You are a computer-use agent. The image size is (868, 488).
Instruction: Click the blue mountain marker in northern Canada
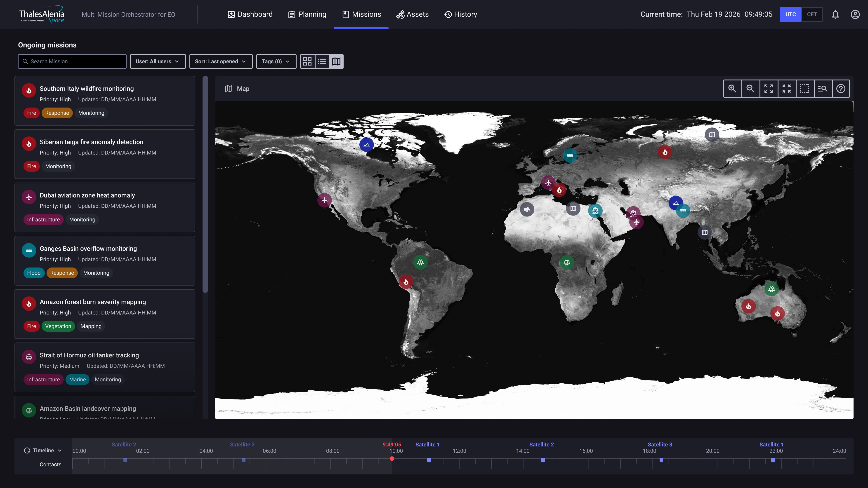367,145
